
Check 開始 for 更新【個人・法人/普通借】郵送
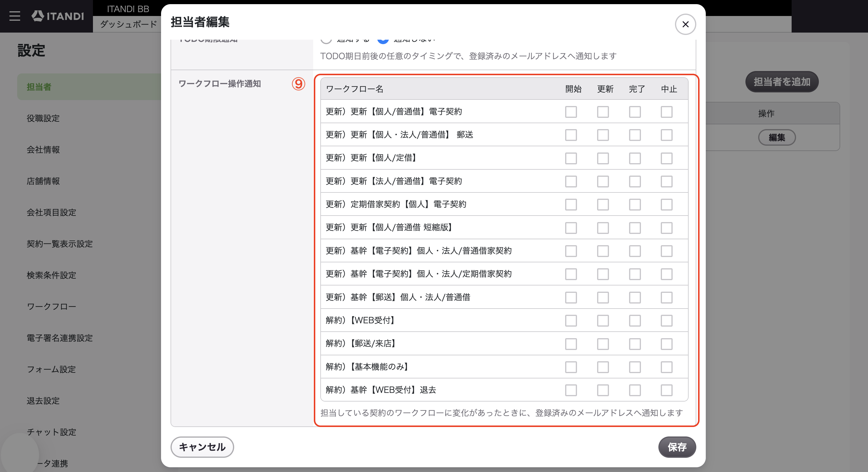click(571, 135)
